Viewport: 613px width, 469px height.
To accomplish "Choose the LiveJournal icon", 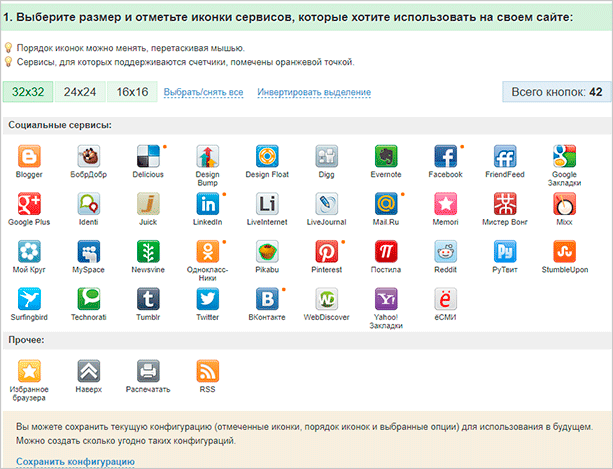I will (x=326, y=204).
